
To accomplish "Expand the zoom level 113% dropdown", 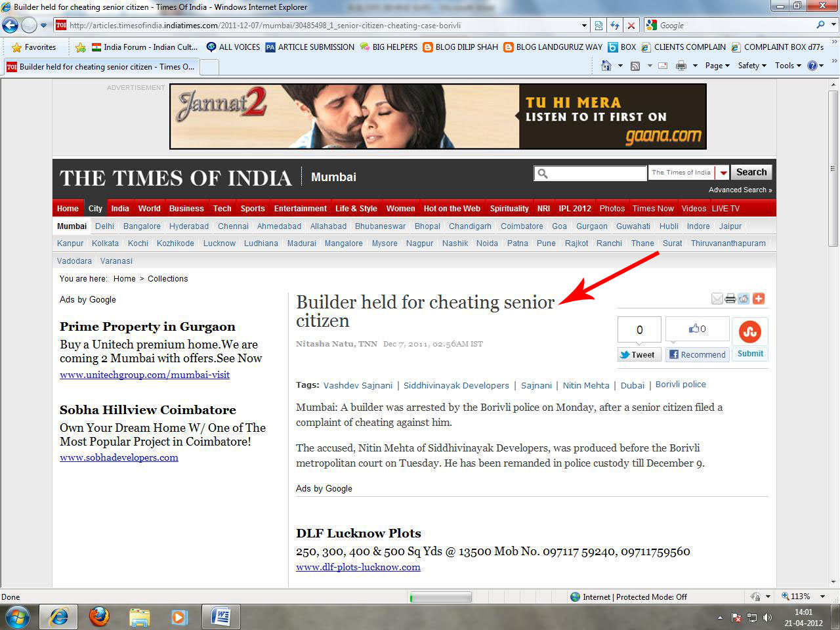I will (x=823, y=597).
